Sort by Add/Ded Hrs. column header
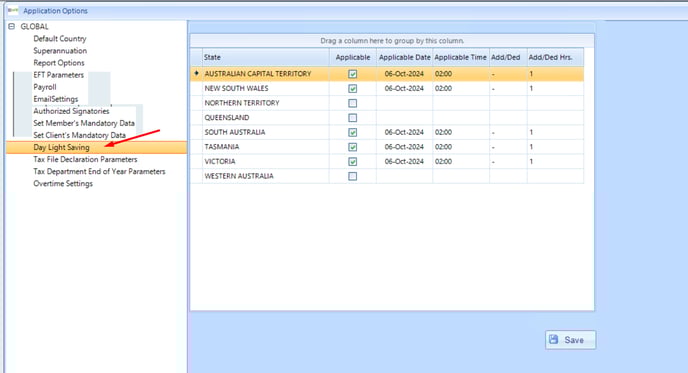Viewport: 688px width, 373px height. pos(555,57)
